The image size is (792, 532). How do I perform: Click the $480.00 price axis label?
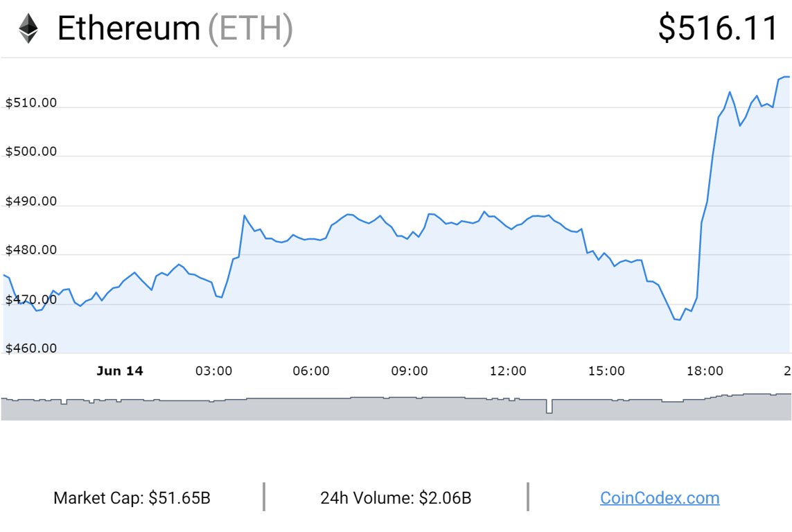point(30,250)
